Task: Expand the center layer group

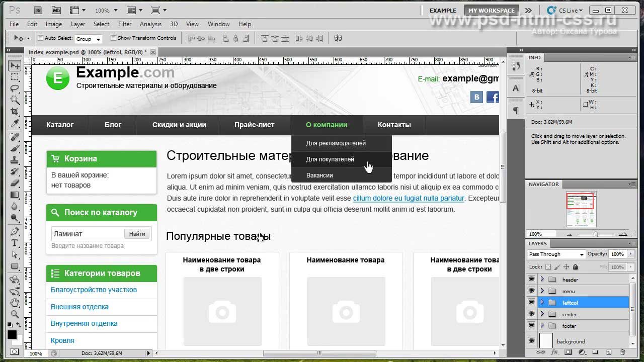Action: click(542, 314)
